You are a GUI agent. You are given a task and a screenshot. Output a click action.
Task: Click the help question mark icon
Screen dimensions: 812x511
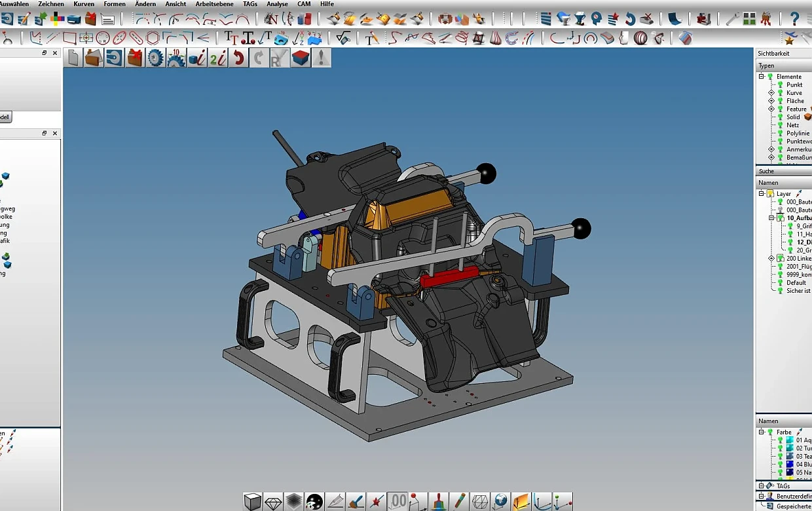pyautogui.click(x=794, y=18)
